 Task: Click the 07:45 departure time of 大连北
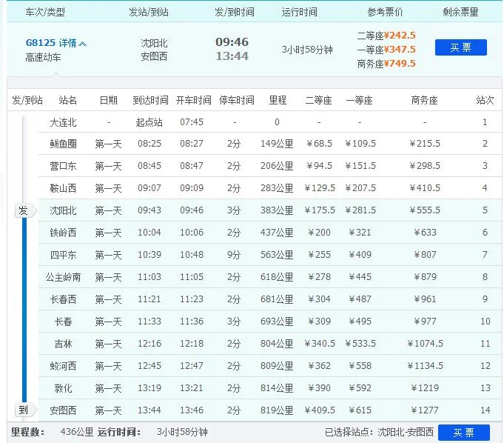click(192, 122)
